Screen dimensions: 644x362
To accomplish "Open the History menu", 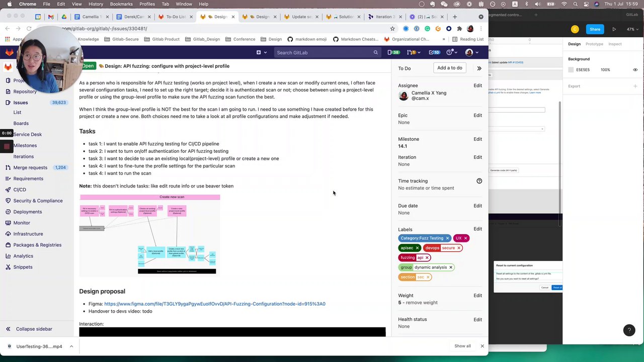I will 96,4.
